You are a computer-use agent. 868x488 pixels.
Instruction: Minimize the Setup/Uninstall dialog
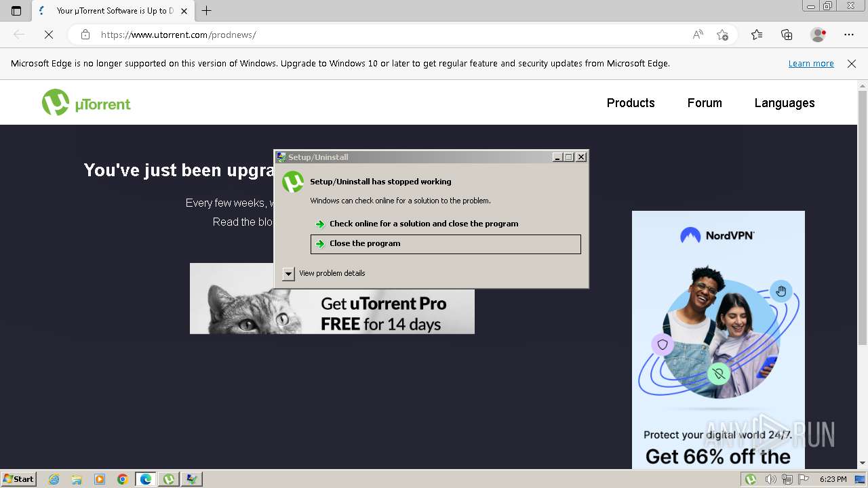tap(557, 157)
